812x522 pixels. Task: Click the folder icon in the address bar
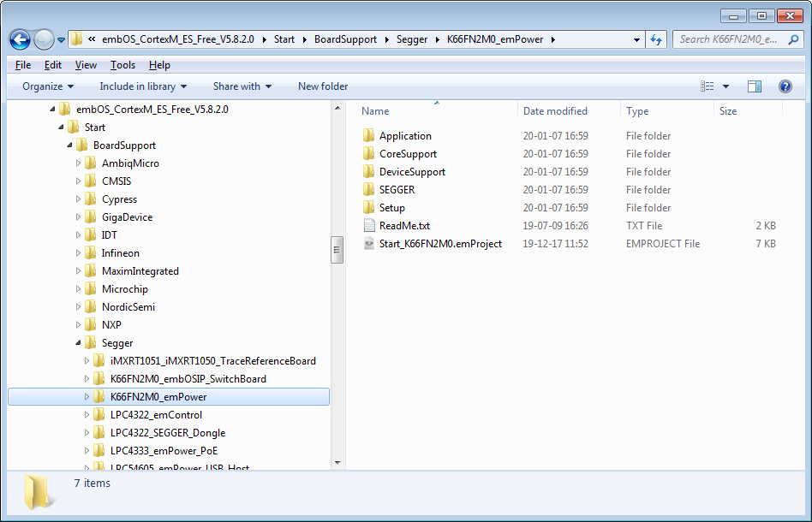[x=77, y=39]
